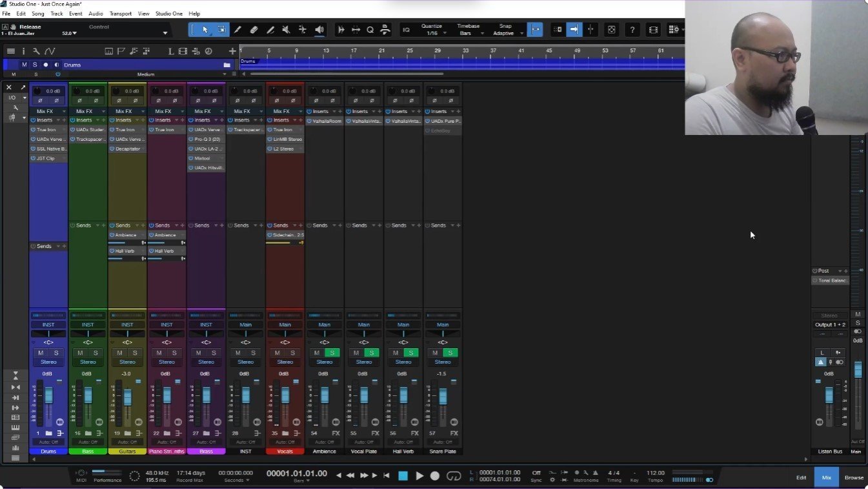The width and height of the screenshot is (868, 489).
Task: Unsolo the Ambience FX channel
Action: 332,353
